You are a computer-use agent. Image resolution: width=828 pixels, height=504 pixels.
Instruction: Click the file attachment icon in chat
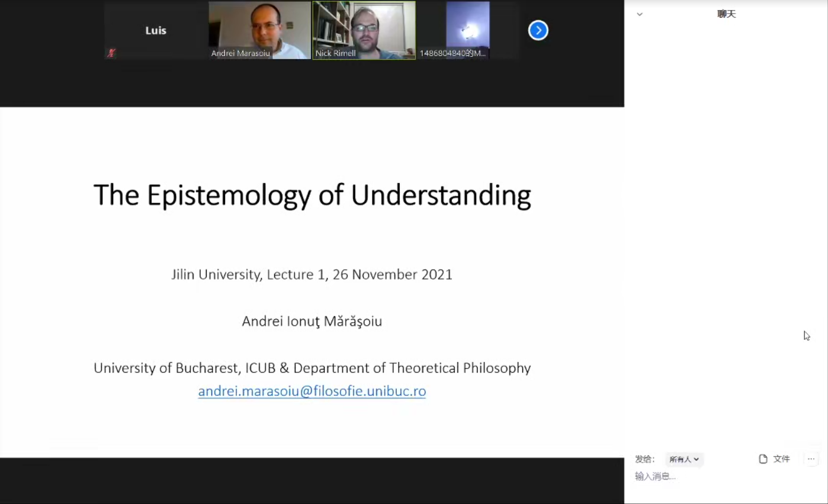tap(763, 459)
